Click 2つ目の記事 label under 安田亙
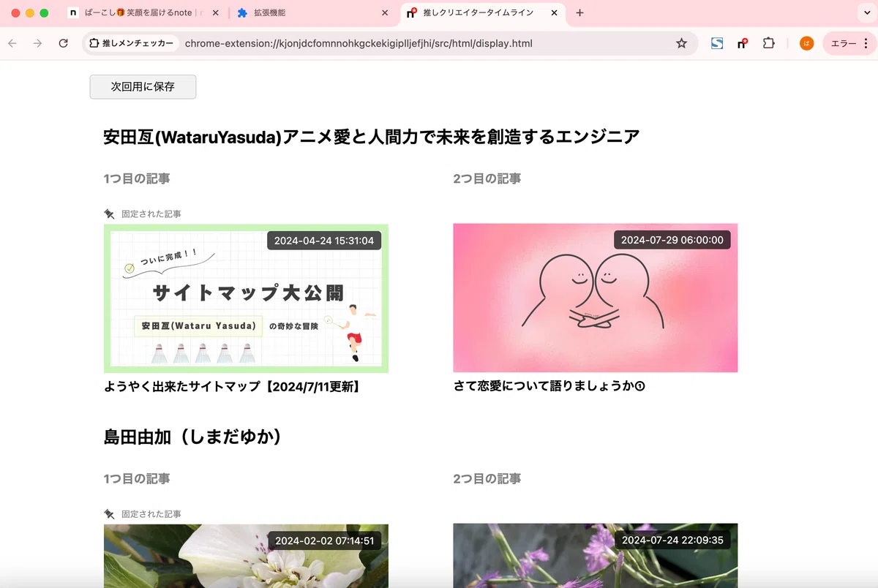The height and width of the screenshot is (588, 878). (487, 178)
